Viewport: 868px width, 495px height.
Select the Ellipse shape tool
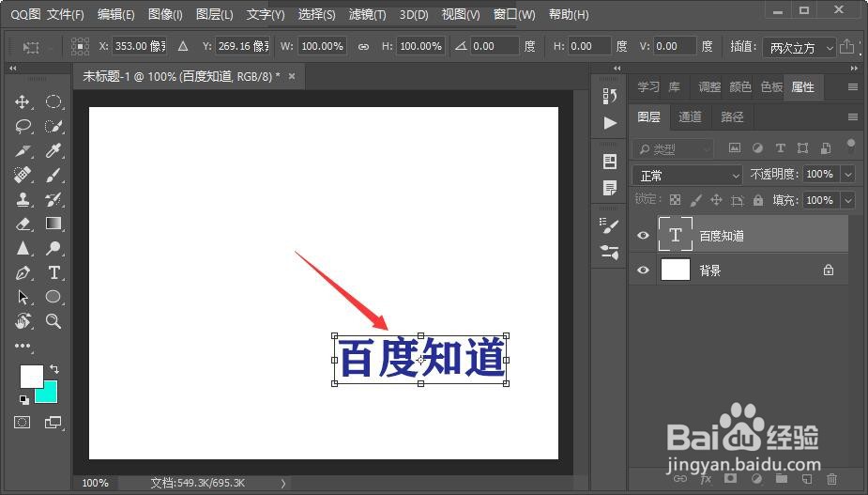[x=53, y=297]
